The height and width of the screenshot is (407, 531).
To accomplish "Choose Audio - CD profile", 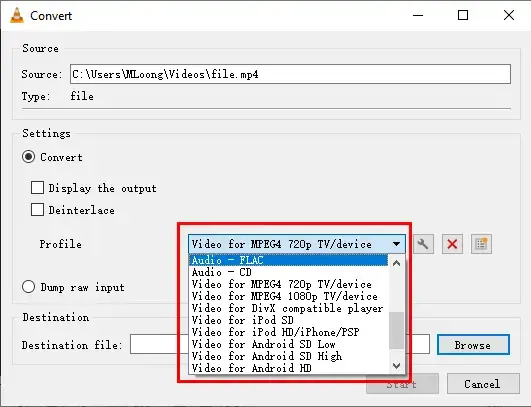I will tap(288, 272).
